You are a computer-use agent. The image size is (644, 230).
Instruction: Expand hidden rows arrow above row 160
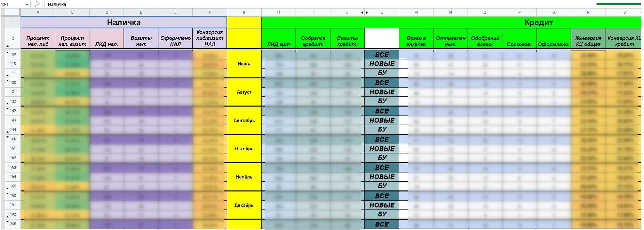[x=7, y=137]
